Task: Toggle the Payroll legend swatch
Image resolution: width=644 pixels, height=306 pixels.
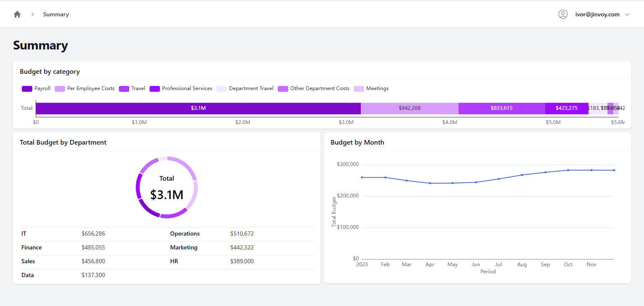Action: click(x=27, y=88)
